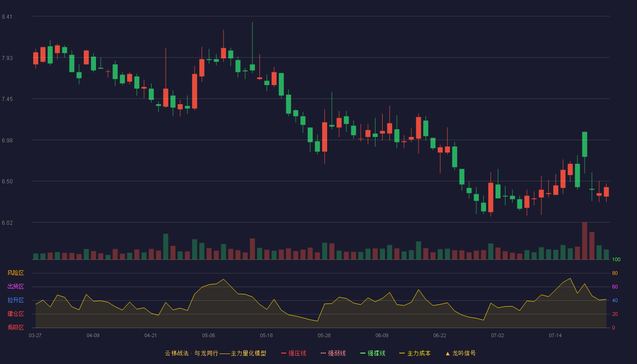The width and height of the screenshot is (637, 364).
Task: Click the tallest red volume bar
Action: point(585,241)
